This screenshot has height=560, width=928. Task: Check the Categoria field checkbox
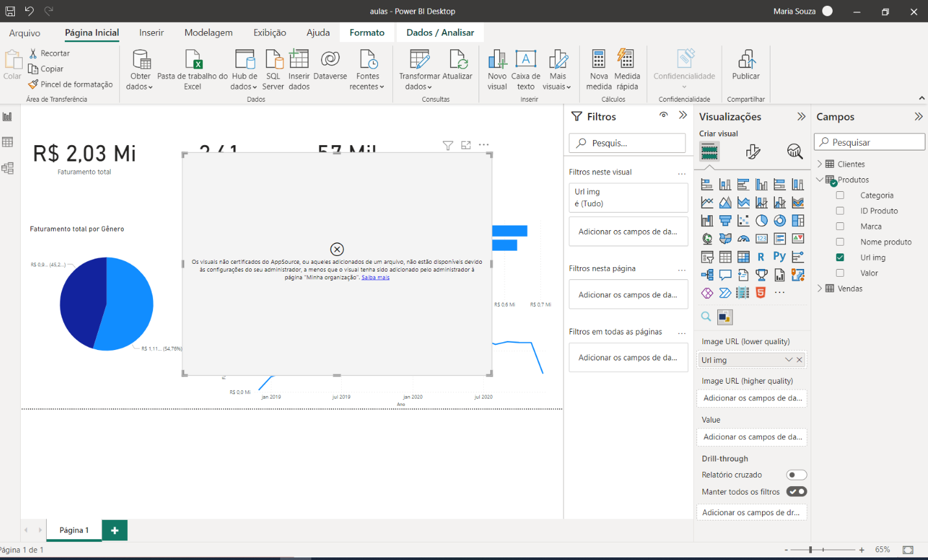coord(840,195)
